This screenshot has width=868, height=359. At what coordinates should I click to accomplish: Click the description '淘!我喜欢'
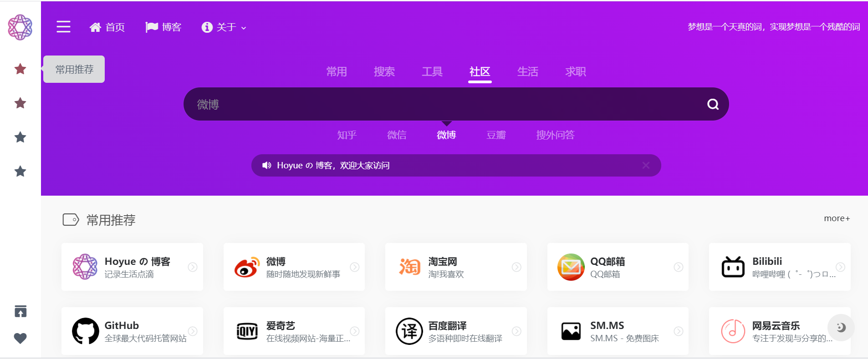click(x=446, y=274)
